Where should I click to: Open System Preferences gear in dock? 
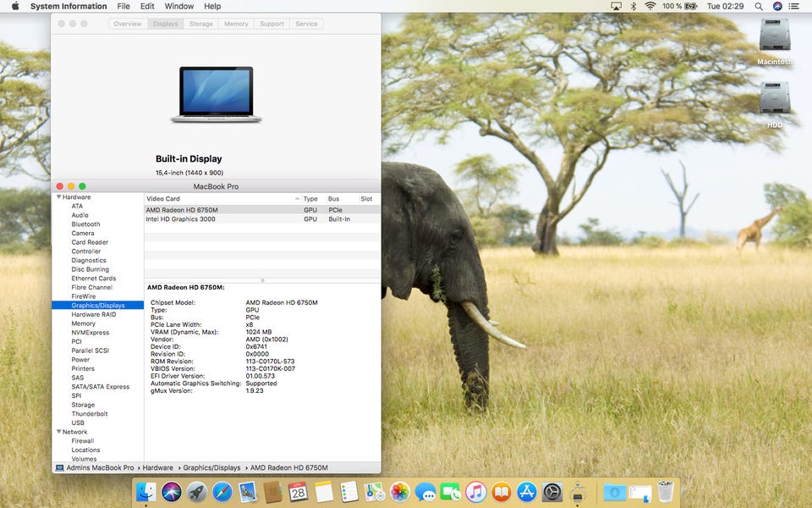click(x=552, y=492)
